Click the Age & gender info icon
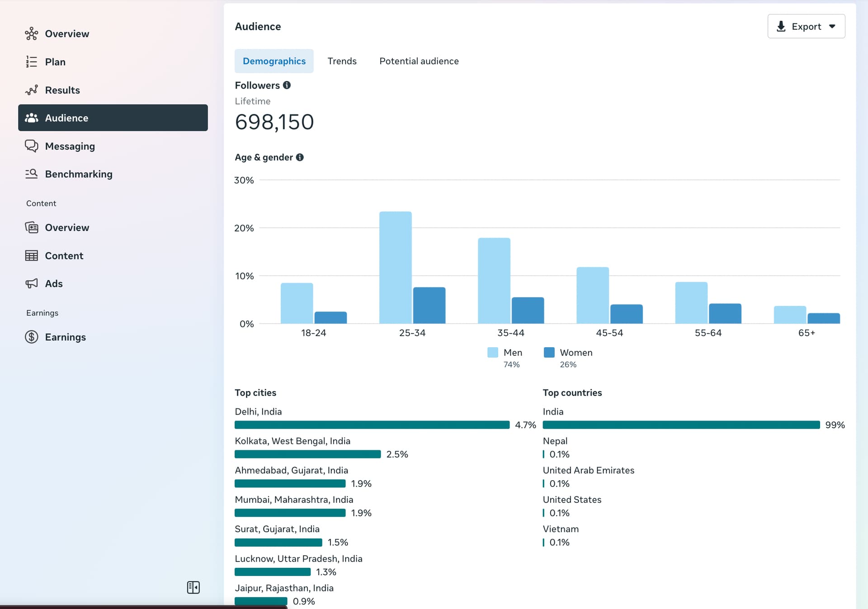Viewport: 868px width, 609px height. 300,157
